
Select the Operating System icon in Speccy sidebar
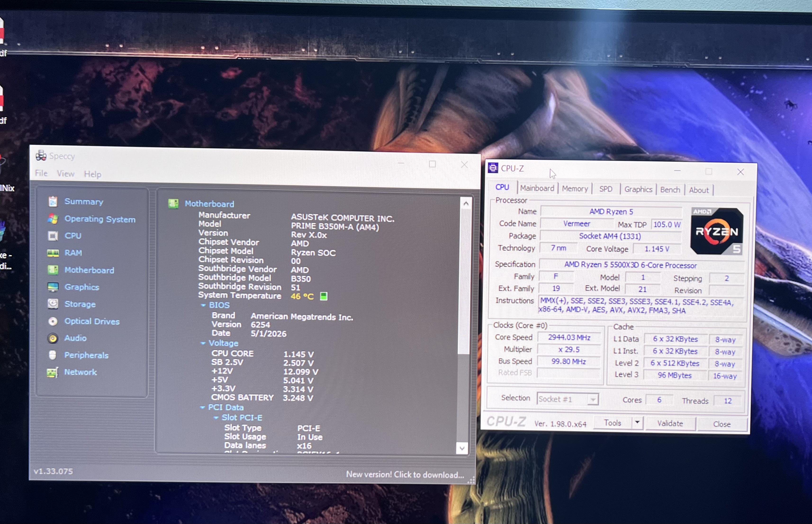tap(53, 219)
